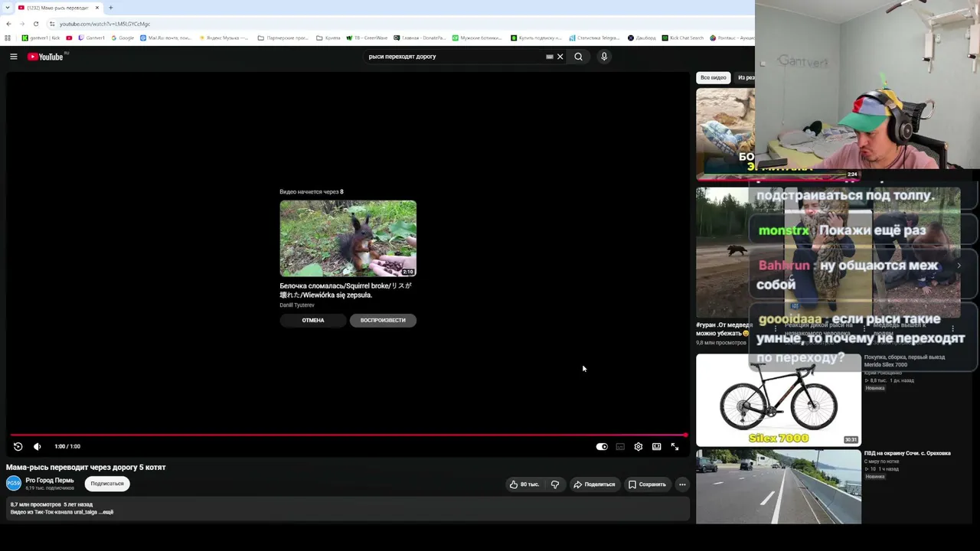Open player settings gear
This screenshot has width=980, height=551.
tap(639, 446)
